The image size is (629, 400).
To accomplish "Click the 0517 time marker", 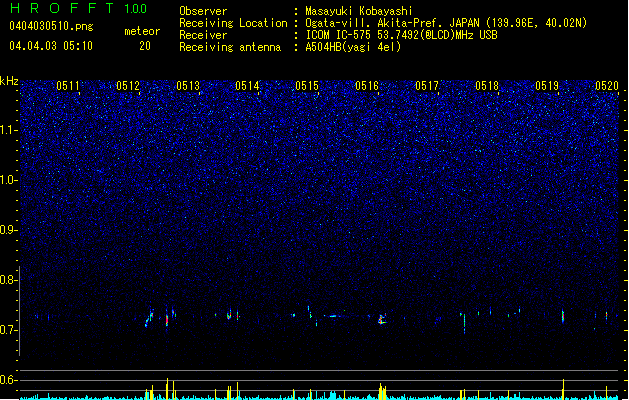I will point(427,86).
